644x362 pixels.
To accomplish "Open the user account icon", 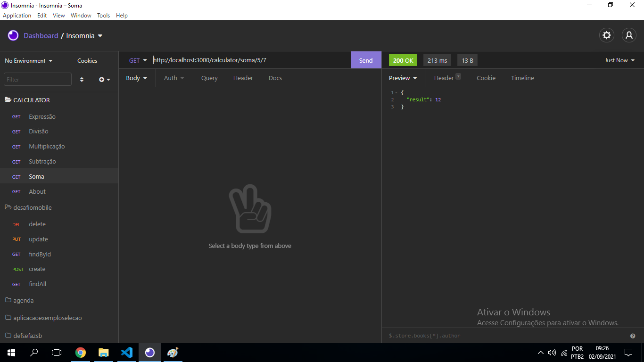I will coord(629,35).
